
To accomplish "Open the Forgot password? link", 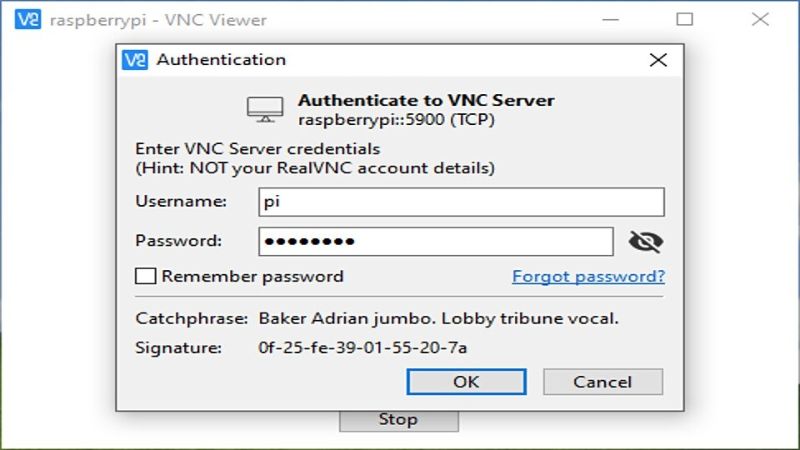I will pos(588,276).
